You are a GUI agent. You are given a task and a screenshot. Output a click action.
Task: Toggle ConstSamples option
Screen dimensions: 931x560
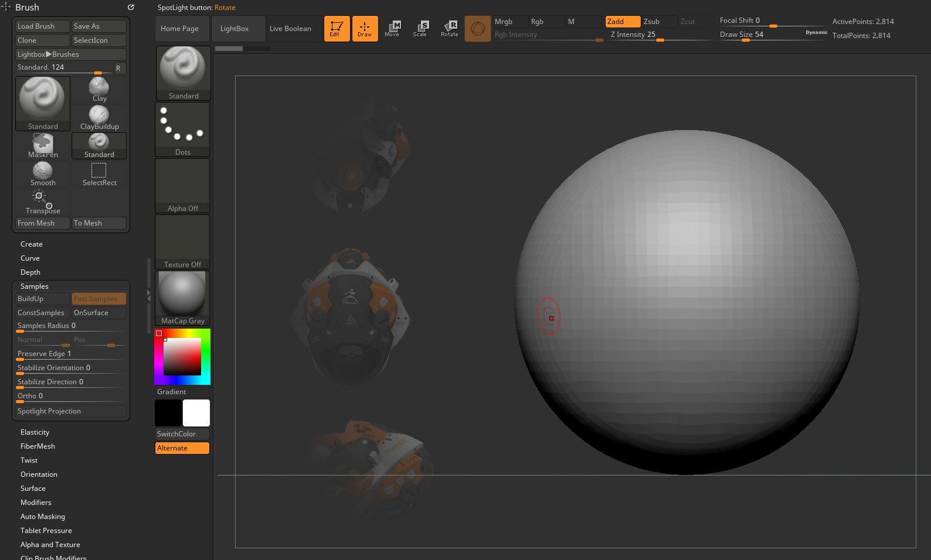pos(43,313)
